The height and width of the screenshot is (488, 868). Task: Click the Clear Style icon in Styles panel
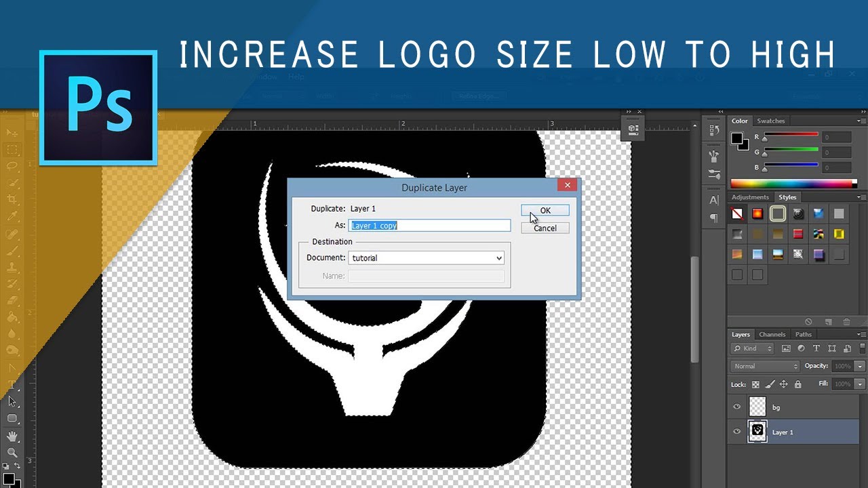pos(808,322)
